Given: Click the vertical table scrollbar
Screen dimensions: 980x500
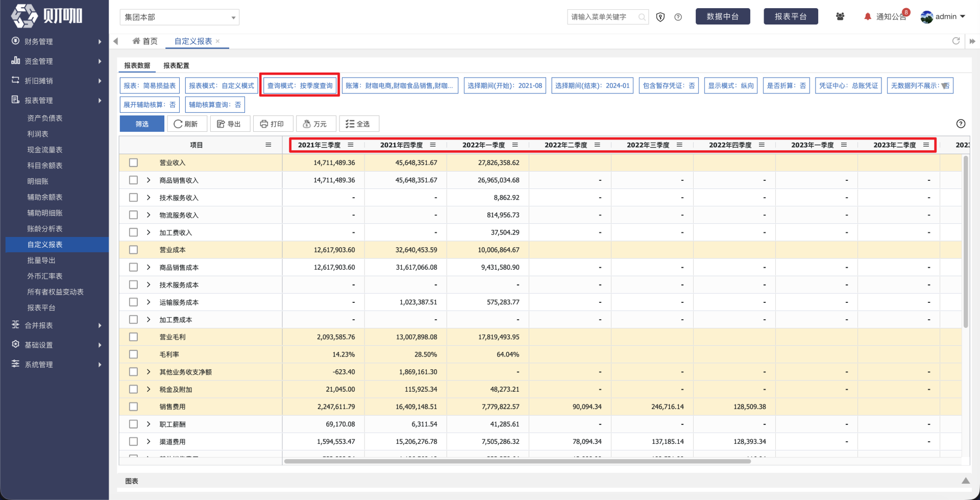Looking at the screenshot, I should [x=965, y=242].
